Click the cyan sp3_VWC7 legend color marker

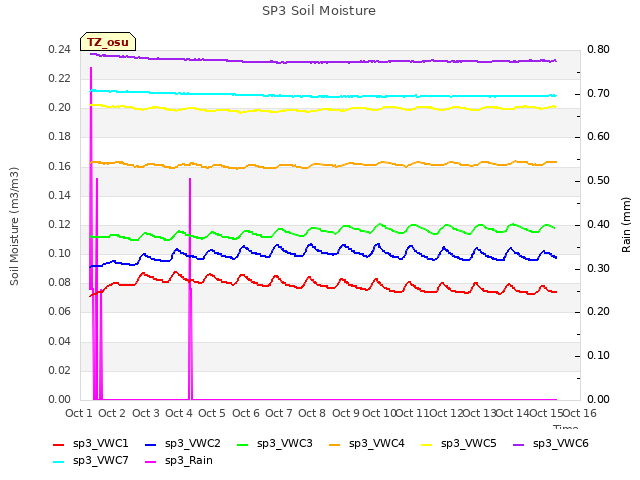(59, 462)
